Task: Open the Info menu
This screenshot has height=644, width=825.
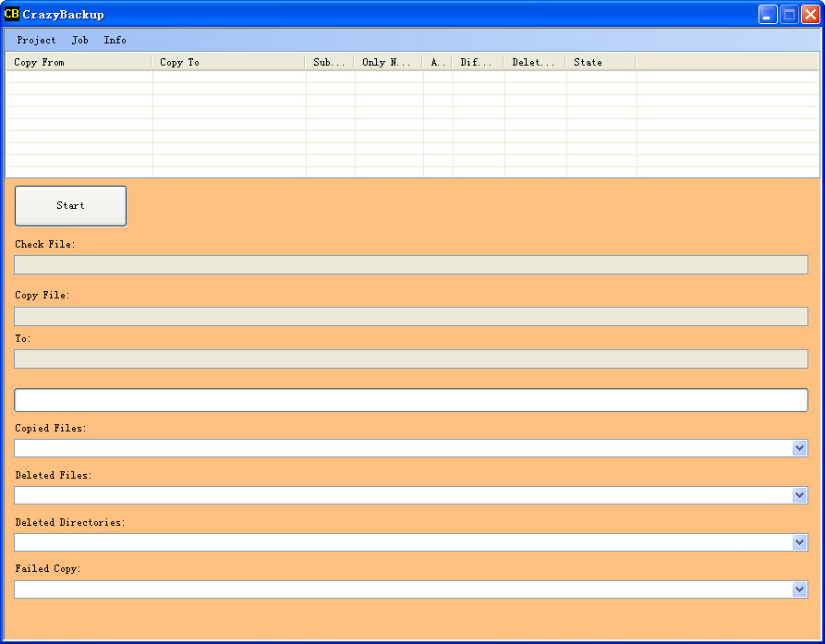Action: (115, 41)
